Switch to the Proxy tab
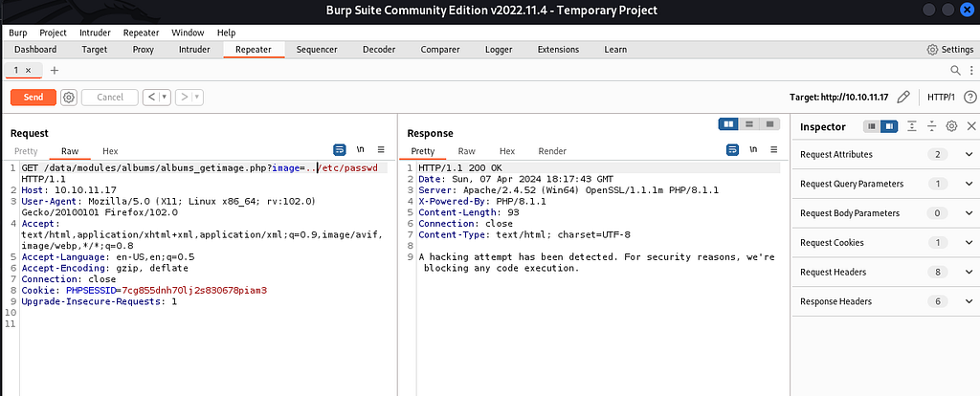 [x=144, y=50]
